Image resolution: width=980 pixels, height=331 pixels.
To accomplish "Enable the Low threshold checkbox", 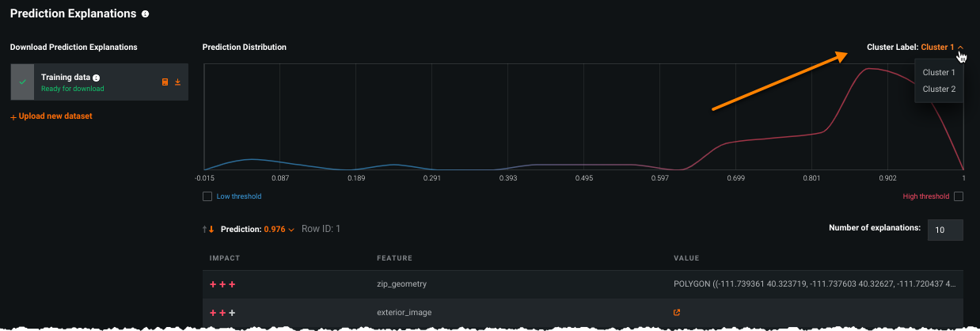I will pos(207,196).
